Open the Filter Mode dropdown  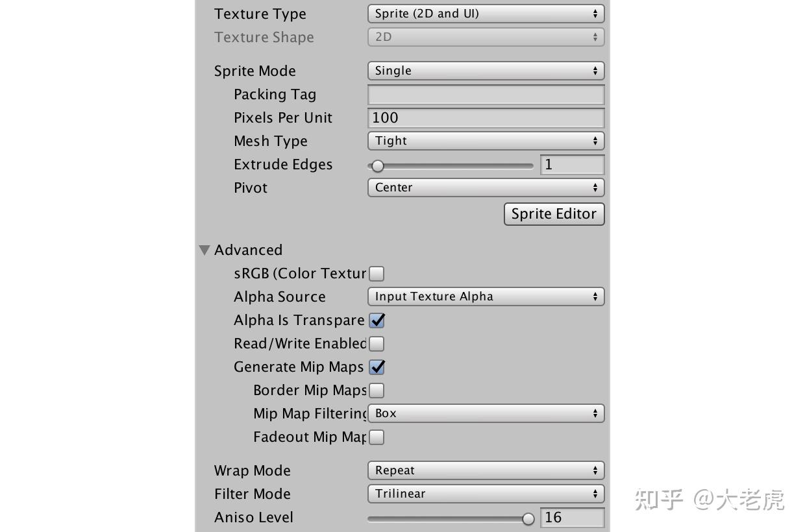(486, 494)
